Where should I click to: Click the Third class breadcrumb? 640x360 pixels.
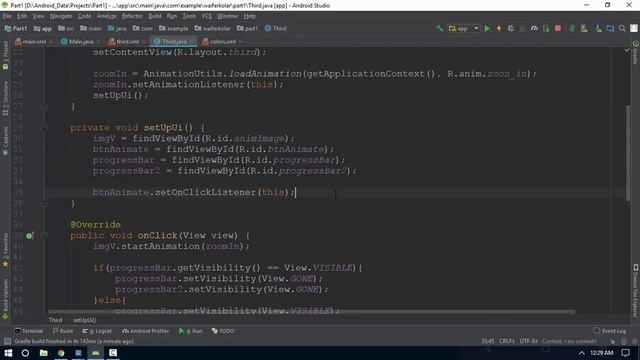tap(276, 29)
